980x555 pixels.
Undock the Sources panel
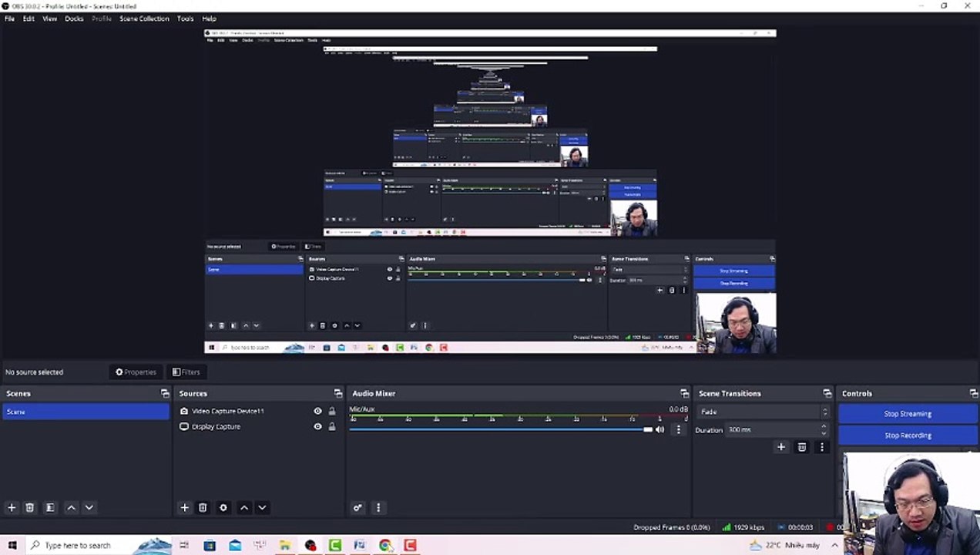[337, 393]
